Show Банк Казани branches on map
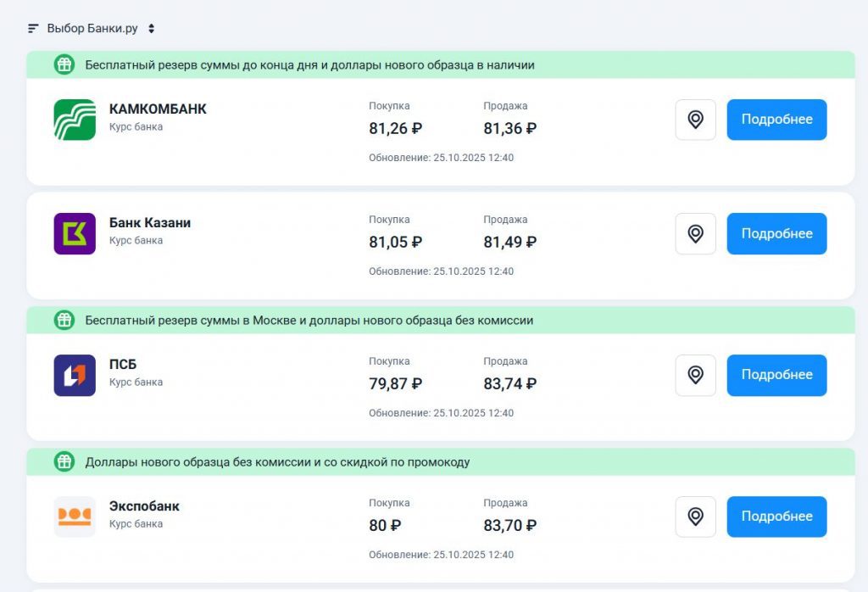The height and width of the screenshot is (592, 868). click(695, 234)
